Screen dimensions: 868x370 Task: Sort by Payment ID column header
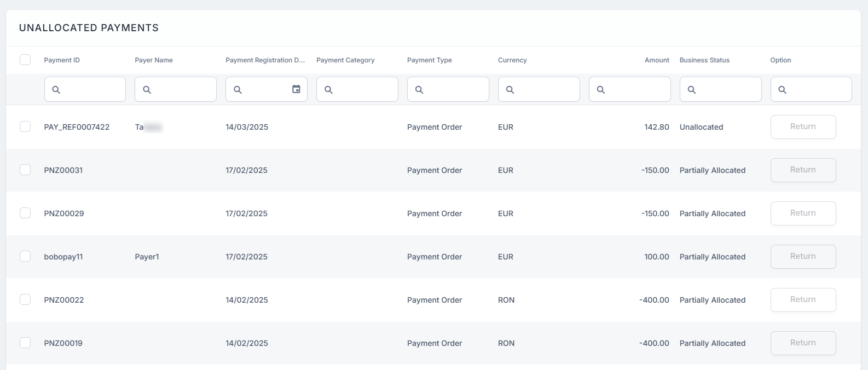(62, 60)
